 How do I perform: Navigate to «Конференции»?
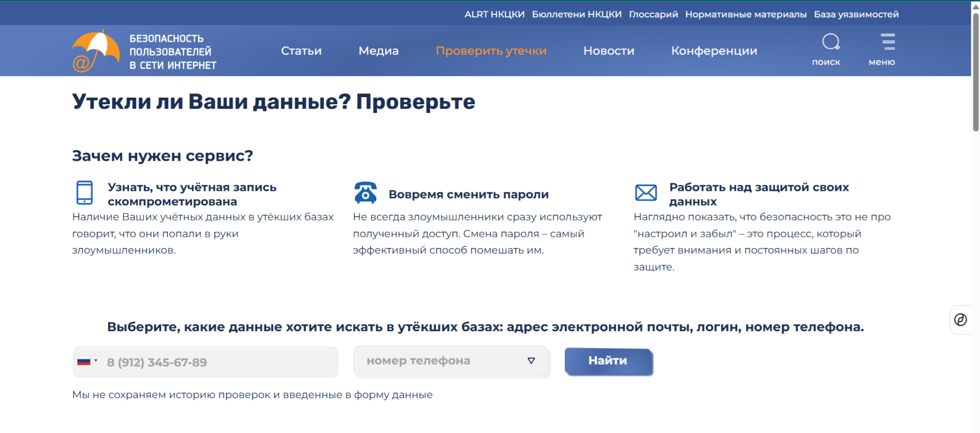[714, 51]
